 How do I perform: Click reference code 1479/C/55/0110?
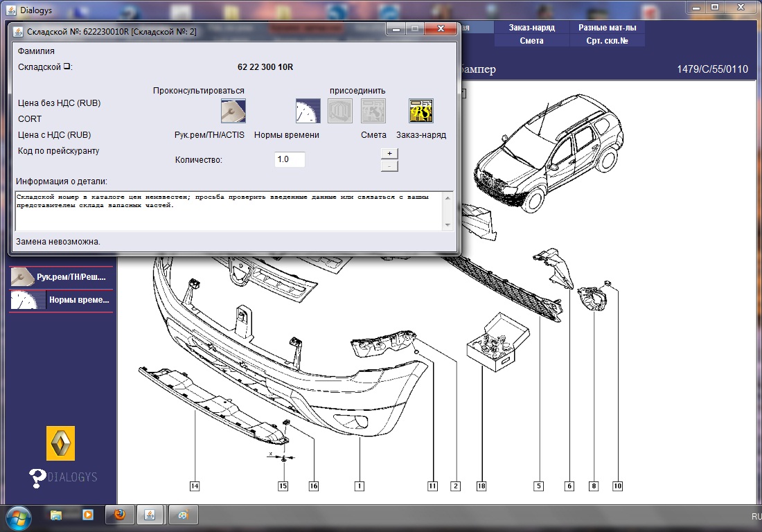pyautogui.click(x=712, y=69)
